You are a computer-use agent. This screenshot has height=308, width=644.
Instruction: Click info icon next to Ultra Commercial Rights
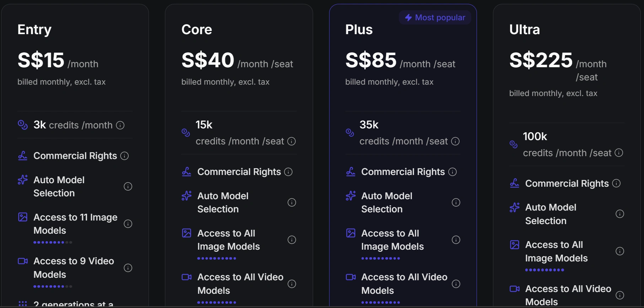[x=617, y=183]
